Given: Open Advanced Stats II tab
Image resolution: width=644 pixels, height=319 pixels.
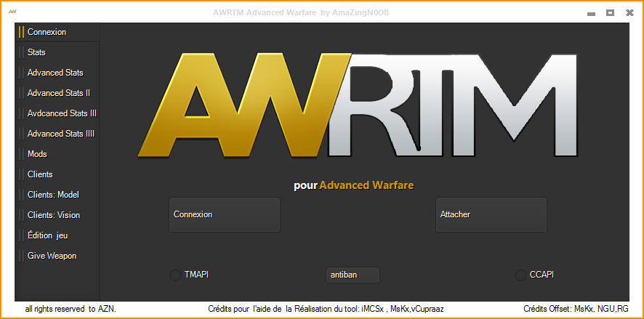Looking at the screenshot, I should [57, 93].
